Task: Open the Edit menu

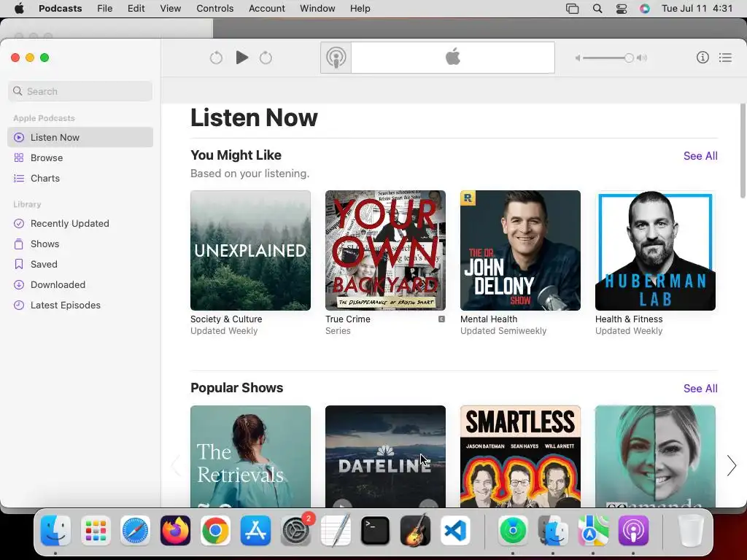Action: (136, 9)
